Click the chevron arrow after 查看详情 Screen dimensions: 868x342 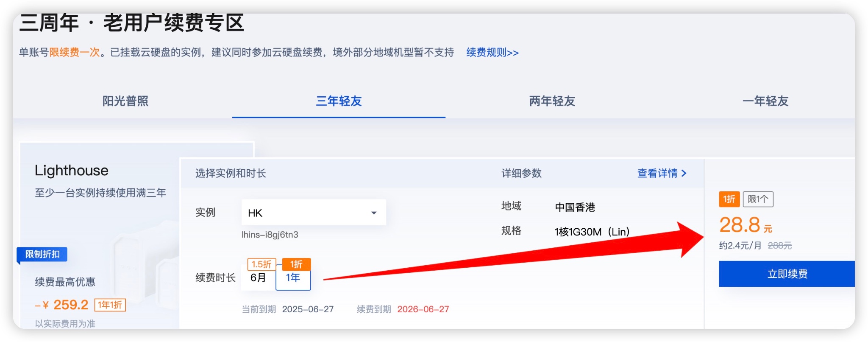click(x=684, y=173)
